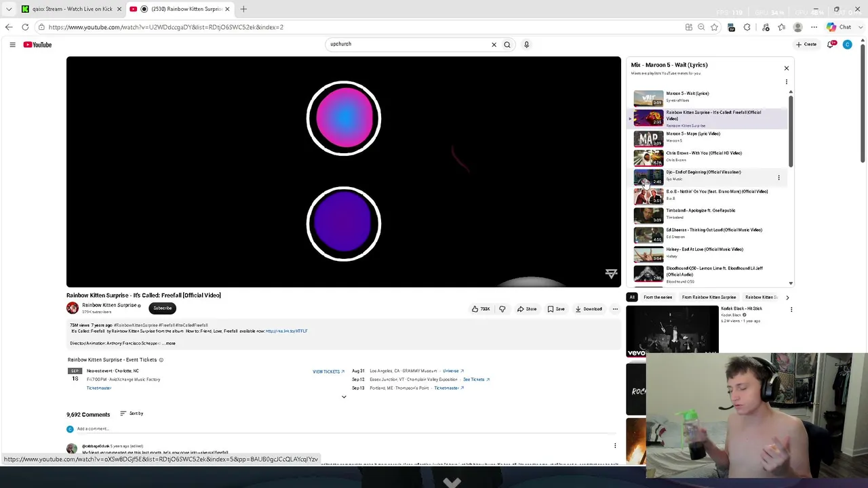This screenshot has width=868, height=488.
Task: Submit search with magnifier icon
Action: (507, 45)
